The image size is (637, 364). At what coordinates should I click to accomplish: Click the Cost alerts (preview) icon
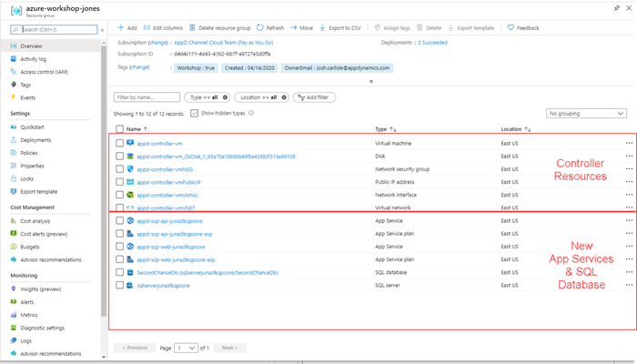[14, 234]
